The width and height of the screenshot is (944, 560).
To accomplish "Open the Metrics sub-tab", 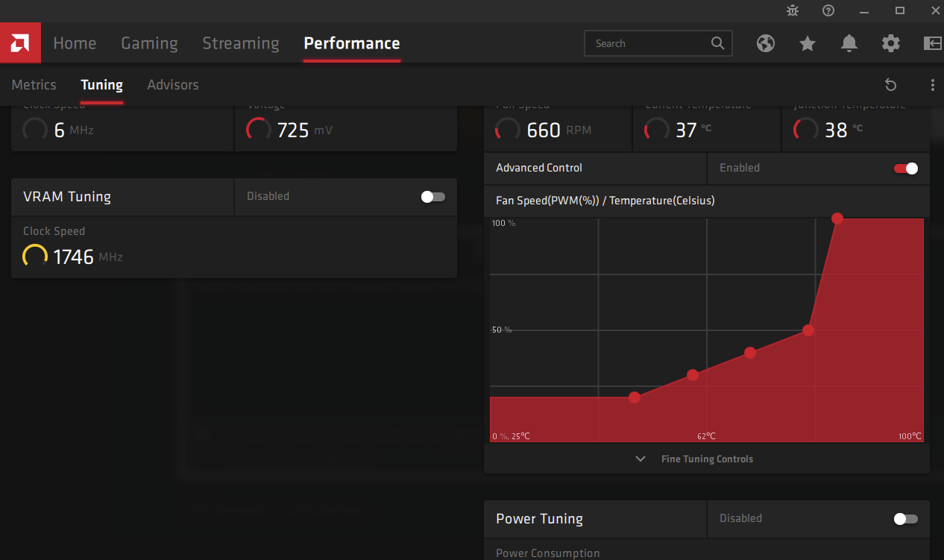I will point(34,85).
